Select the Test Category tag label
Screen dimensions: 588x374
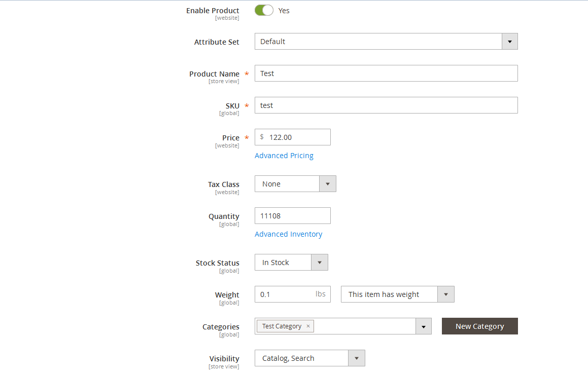click(282, 326)
